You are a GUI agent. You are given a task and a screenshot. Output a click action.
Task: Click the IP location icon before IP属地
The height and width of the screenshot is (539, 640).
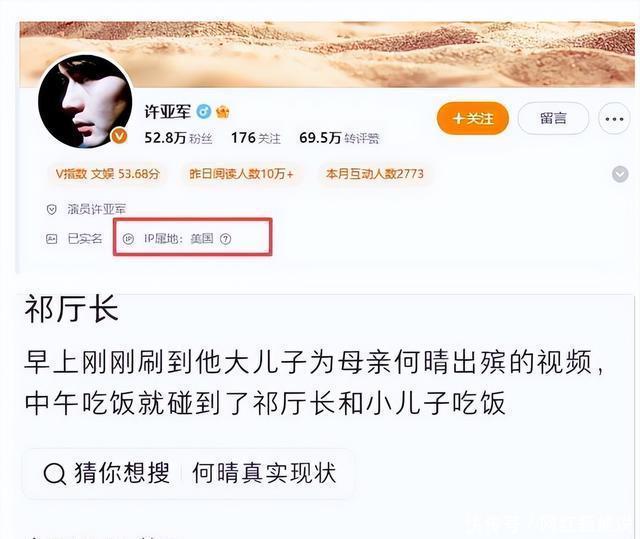pyautogui.click(x=128, y=239)
